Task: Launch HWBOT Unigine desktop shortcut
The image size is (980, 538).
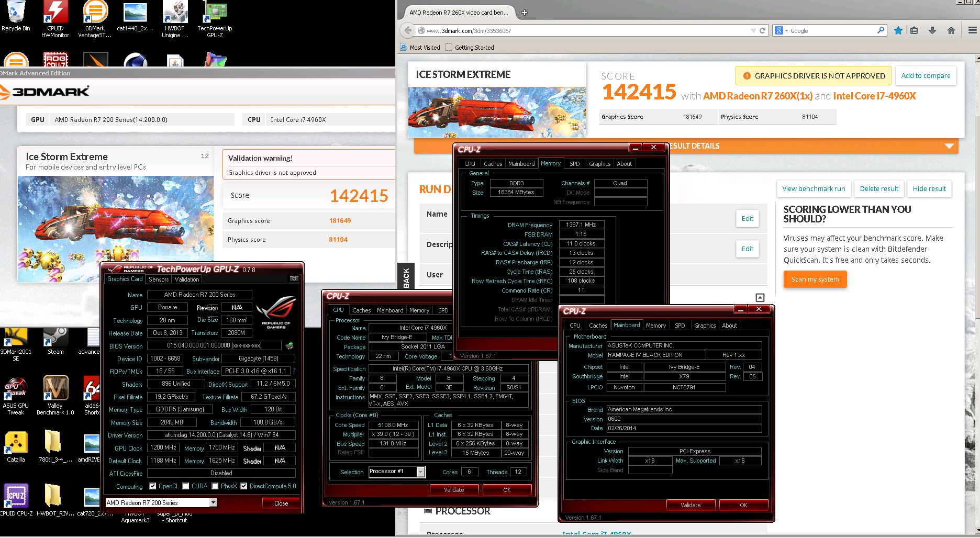Action: point(175,18)
